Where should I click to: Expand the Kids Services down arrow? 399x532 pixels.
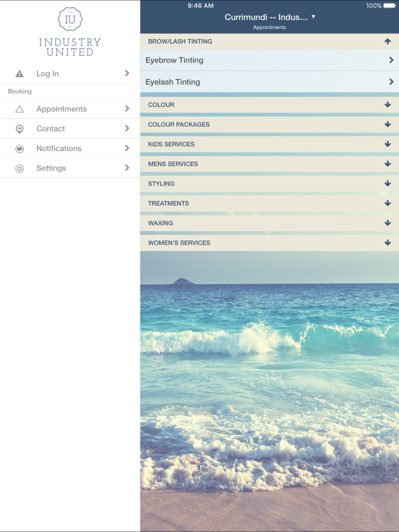387,144
